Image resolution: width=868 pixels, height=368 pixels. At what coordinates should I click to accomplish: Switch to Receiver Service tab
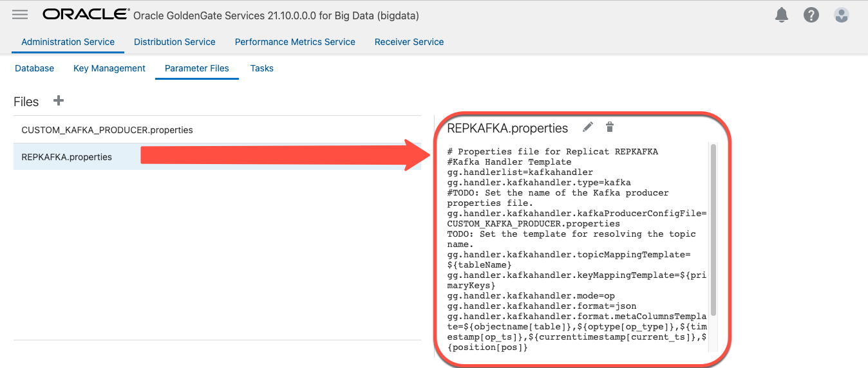409,42
